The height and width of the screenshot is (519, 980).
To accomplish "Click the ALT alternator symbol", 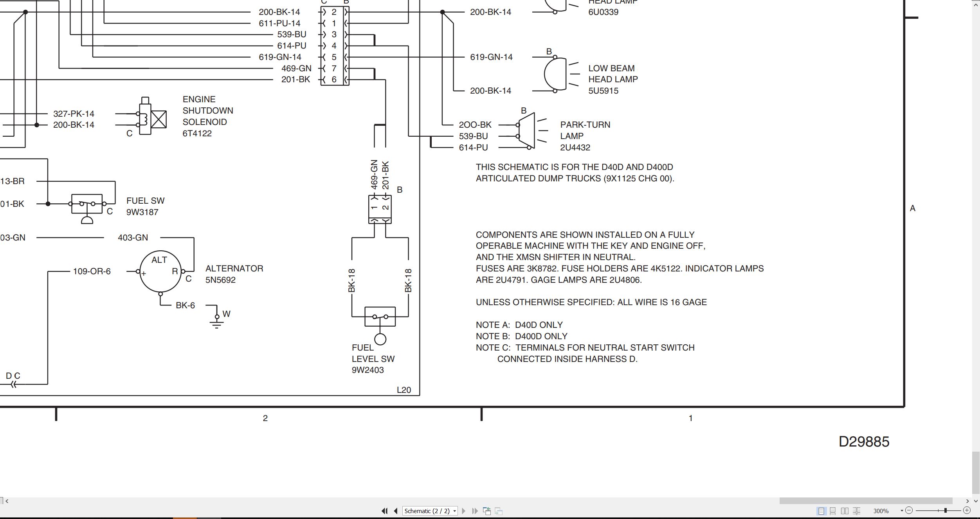I will pyautogui.click(x=160, y=271).
